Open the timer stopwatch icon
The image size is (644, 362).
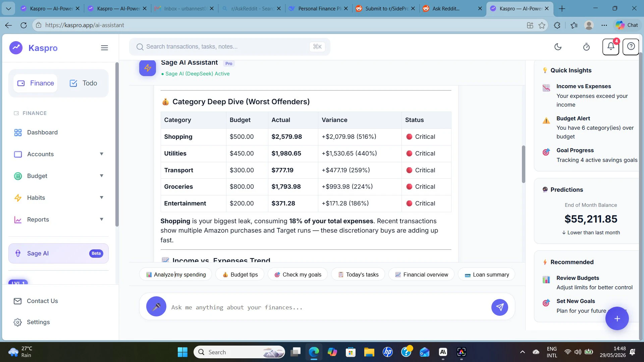(x=586, y=47)
